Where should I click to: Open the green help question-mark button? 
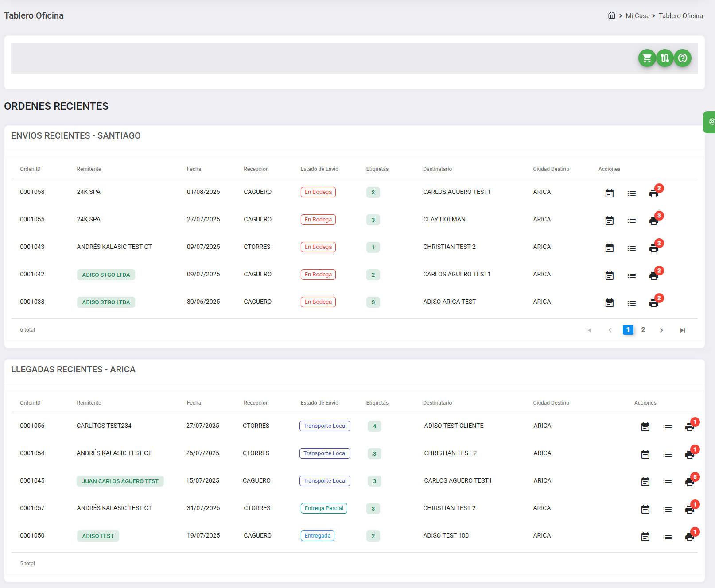pyautogui.click(x=683, y=58)
